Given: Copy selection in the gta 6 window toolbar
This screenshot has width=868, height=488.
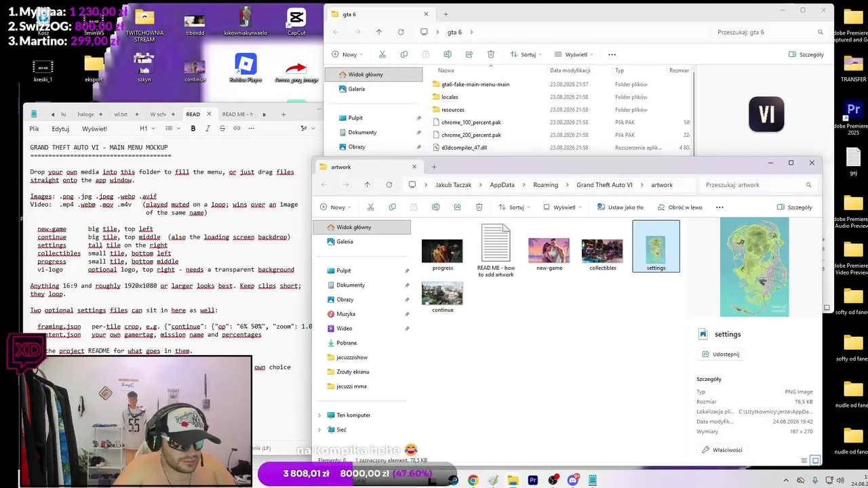Looking at the screenshot, I should click(403, 54).
